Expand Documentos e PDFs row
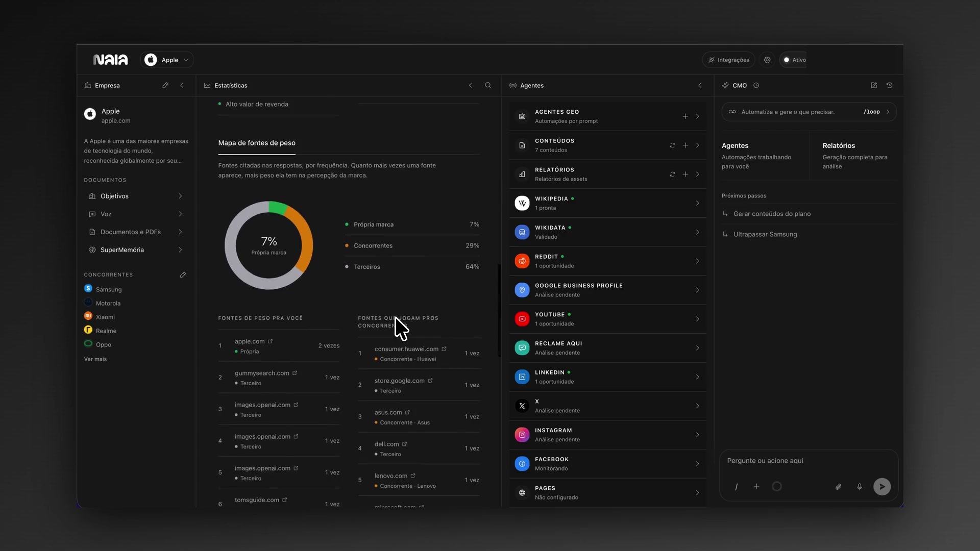Viewport: 980px width, 551px height. [x=136, y=232]
